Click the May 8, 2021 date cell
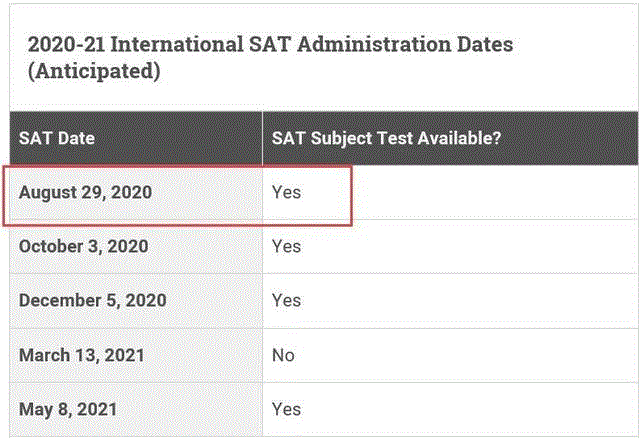The width and height of the screenshot is (640, 438). point(70,409)
